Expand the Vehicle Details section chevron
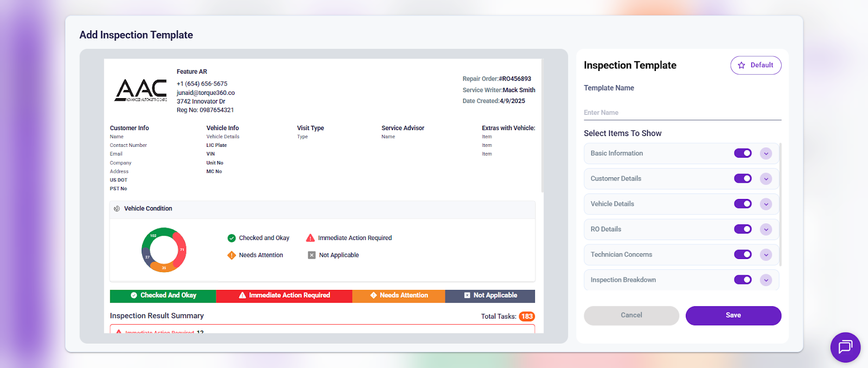The height and width of the screenshot is (368, 868). 766,204
